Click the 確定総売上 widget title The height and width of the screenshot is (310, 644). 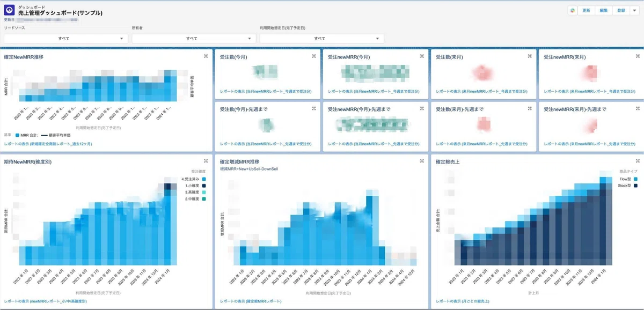click(x=448, y=161)
